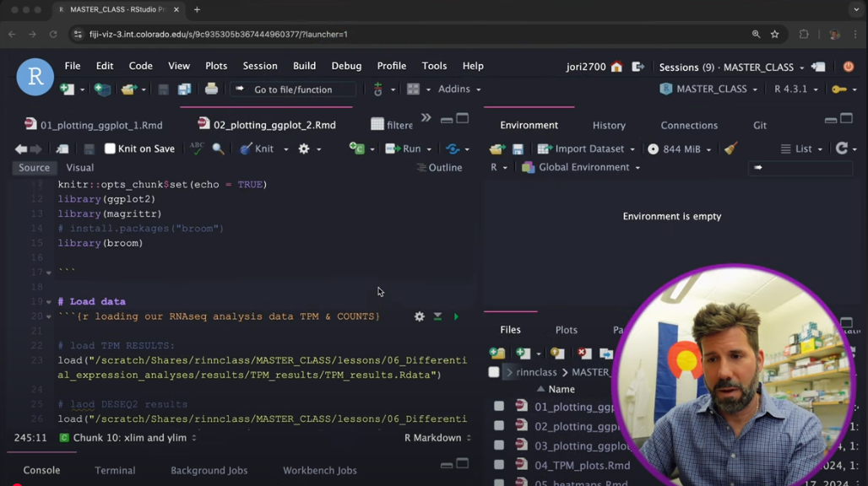Viewport: 868px width, 486px height.
Task: Click the home icon next to jori2700
Action: coord(616,67)
